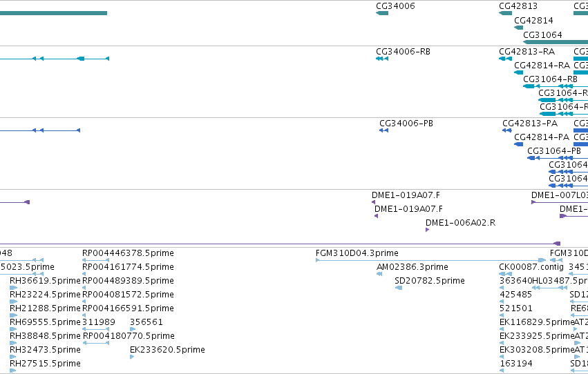The height and width of the screenshot is (374, 588).
Task: Click the CG42813 gene arrow glyph
Action: tap(506, 13)
